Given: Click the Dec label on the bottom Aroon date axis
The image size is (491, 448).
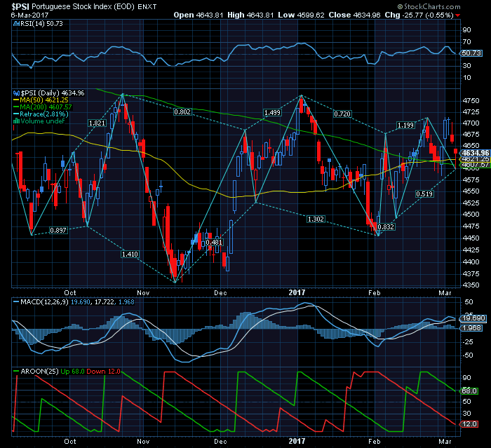Looking at the screenshot, I should (220, 442).
